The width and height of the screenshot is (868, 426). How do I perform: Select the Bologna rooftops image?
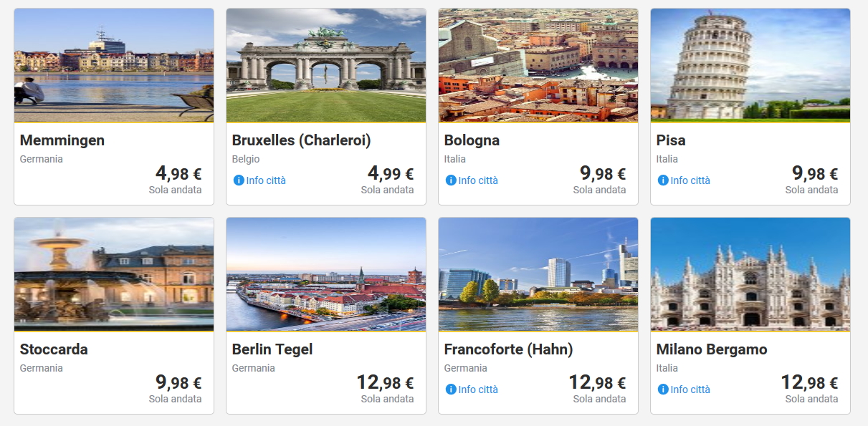click(x=538, y=65)
